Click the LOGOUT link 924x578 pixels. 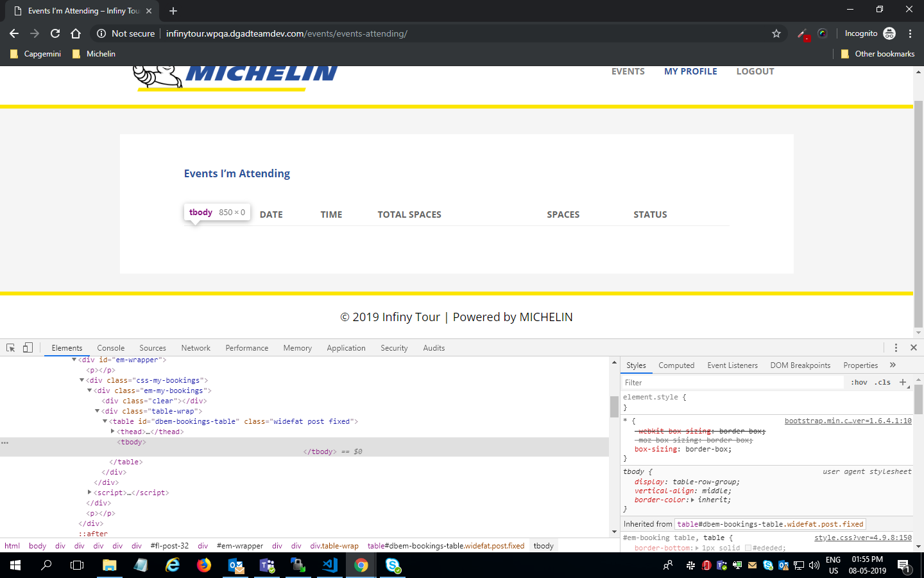755,71
